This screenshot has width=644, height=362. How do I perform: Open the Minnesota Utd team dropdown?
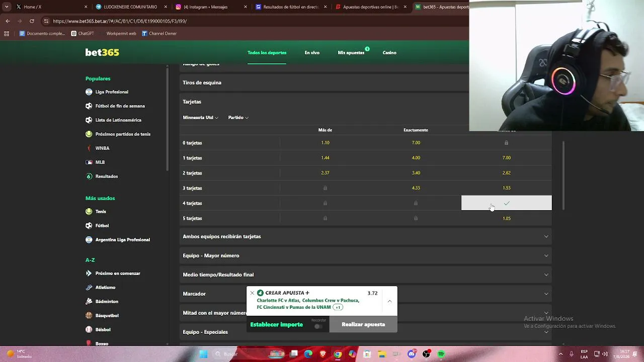click(200, 118)
